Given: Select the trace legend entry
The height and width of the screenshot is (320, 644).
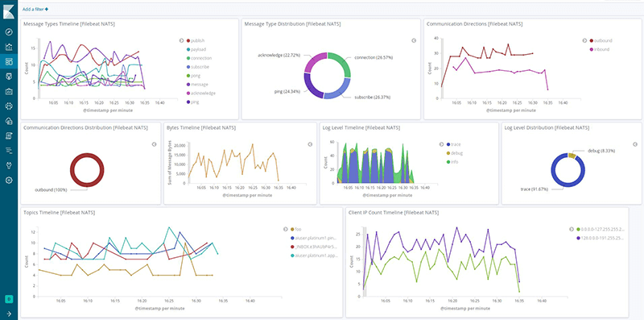Looking at the screenshot, I should [x=453, y=144].
